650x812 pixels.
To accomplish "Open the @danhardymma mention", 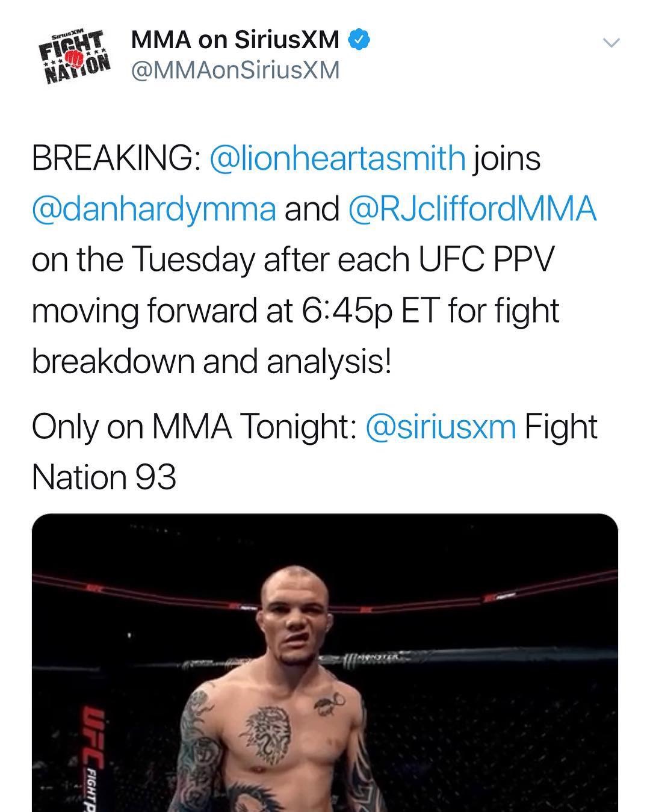I will [x=154, y=209].
